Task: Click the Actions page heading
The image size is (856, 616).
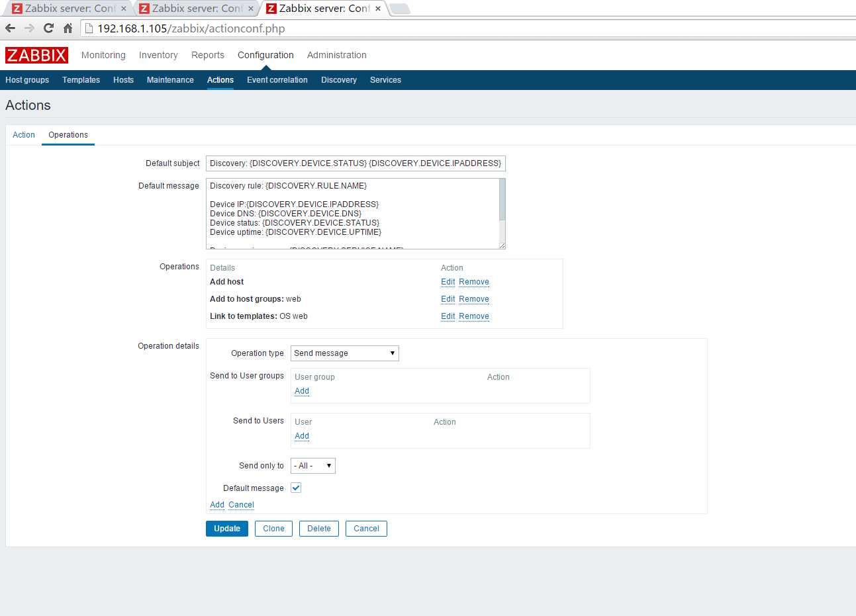Action: pos(28,105)
